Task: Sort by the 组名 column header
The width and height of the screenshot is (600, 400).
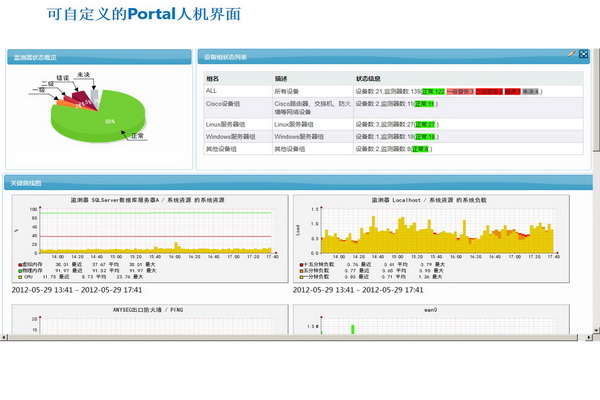Action: tap(212, 77)
